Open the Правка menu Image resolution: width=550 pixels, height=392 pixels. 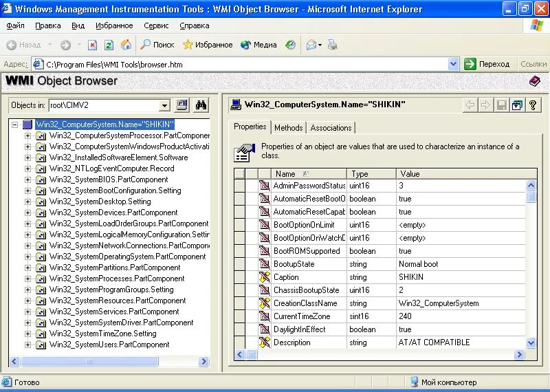pos(48,25)
